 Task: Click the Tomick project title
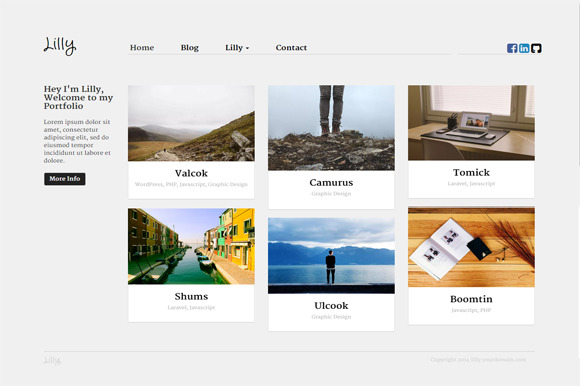click(471, 172)
